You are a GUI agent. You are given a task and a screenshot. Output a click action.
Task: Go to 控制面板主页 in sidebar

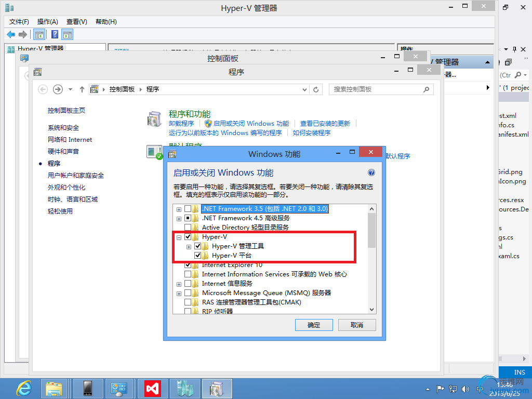(x=66, y=110)
